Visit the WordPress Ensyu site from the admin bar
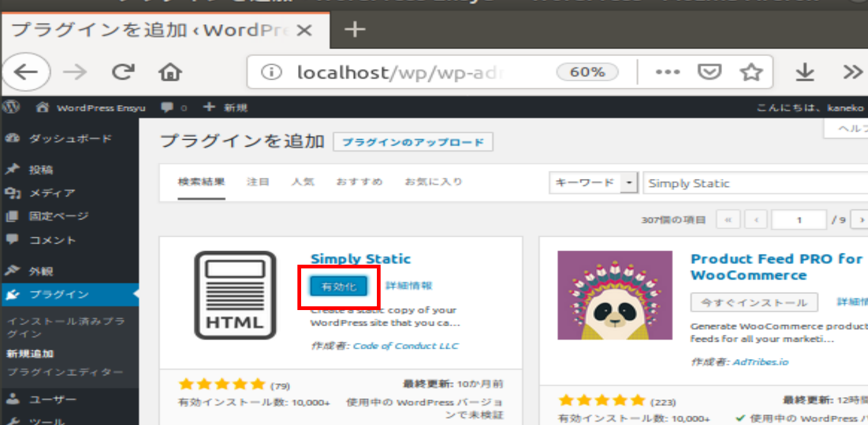Viewport: 868px width, 425px height. (x=91, y=107)
